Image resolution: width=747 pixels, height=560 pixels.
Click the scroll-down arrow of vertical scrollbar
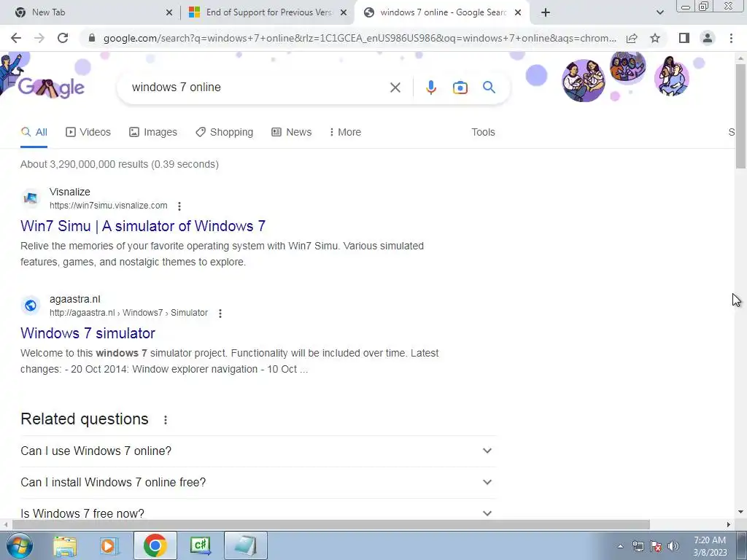tap(741, 513)
